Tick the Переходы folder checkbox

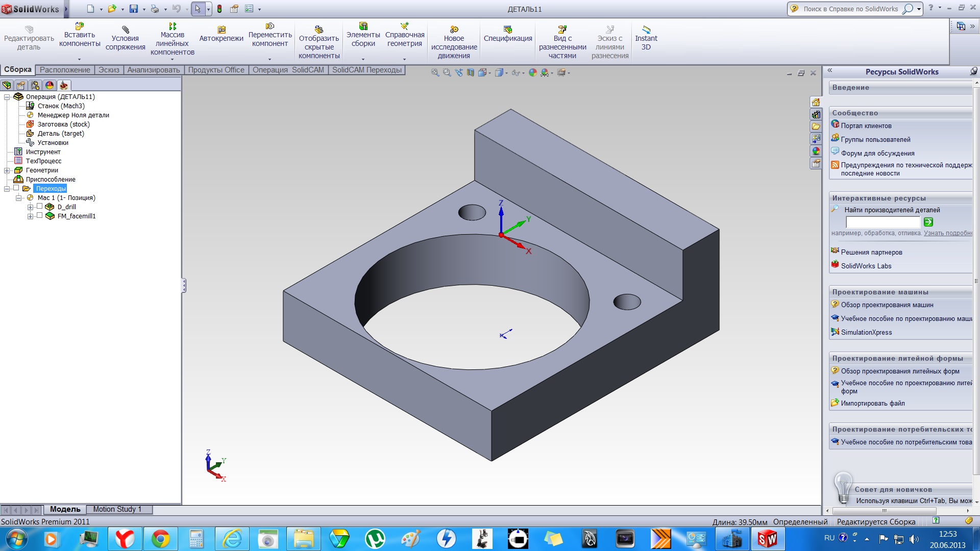click(x=16, y=188)
